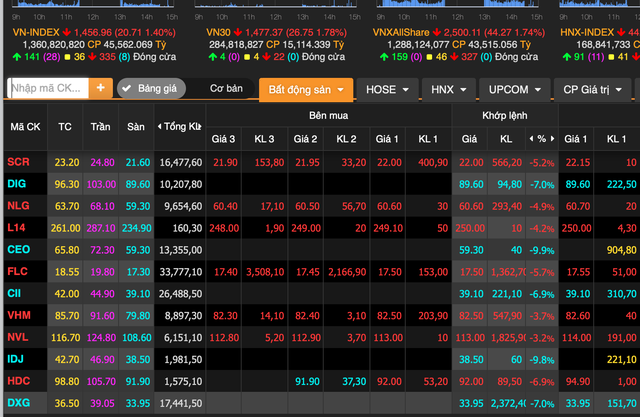Click the VNXAllShare index summary
The image size is (640, 417).
pyautogui.click(x=459, y=44)
